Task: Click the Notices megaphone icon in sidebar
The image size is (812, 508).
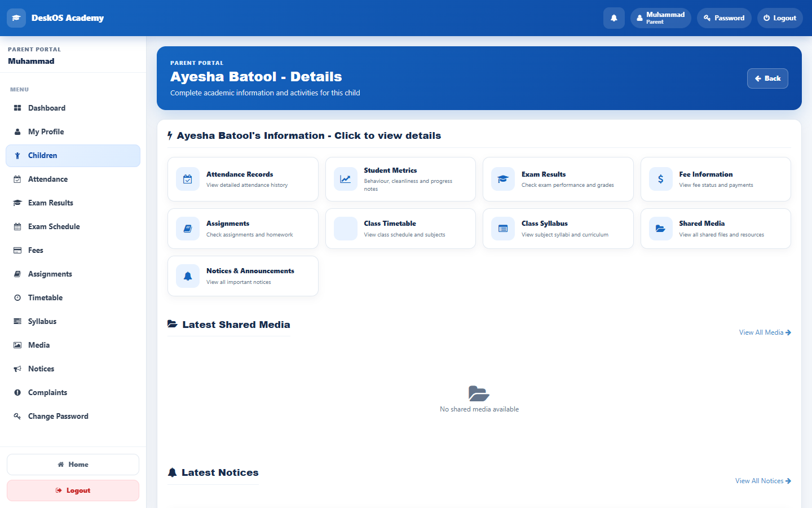Action: (x=17, y=369)
